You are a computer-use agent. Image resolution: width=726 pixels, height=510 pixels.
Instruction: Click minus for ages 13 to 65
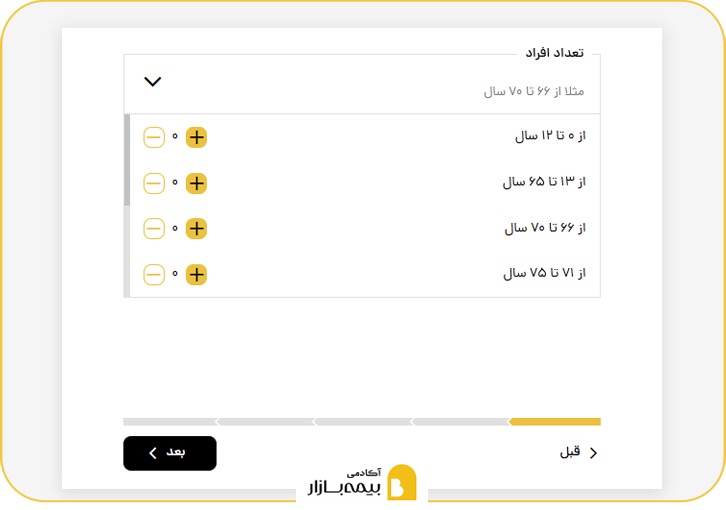154,183
